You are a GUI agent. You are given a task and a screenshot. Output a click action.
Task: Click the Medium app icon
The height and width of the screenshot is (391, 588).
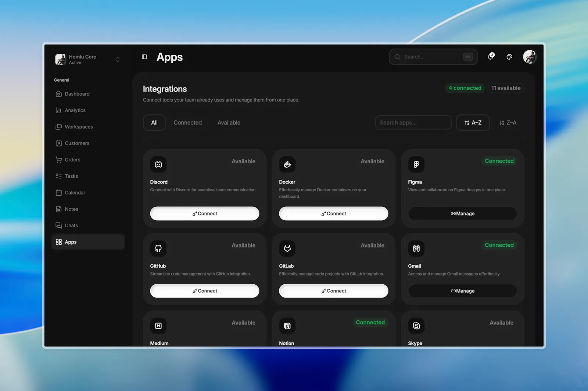click(158, 326)
